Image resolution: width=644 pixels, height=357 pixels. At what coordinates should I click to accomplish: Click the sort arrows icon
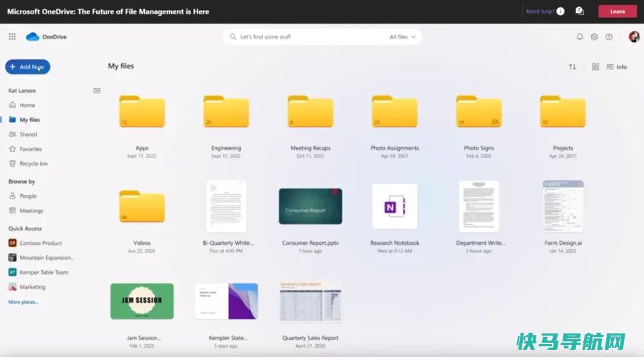click(572, 66)
